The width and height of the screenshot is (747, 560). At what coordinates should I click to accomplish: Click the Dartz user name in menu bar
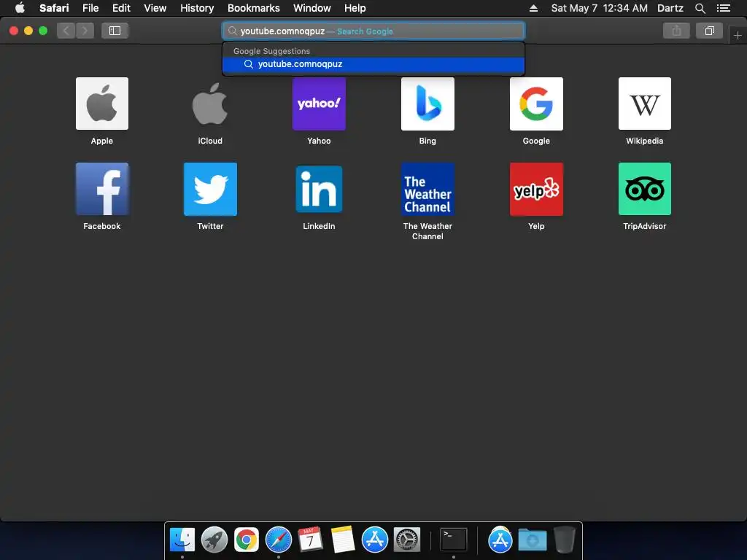tap(670, 8)
